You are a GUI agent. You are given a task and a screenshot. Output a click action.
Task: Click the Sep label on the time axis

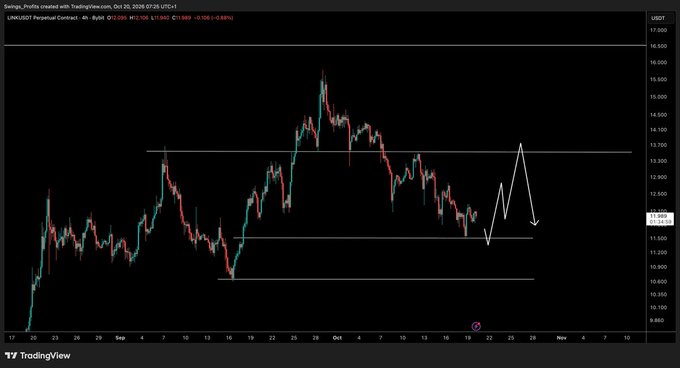click(x=121, y=338)
